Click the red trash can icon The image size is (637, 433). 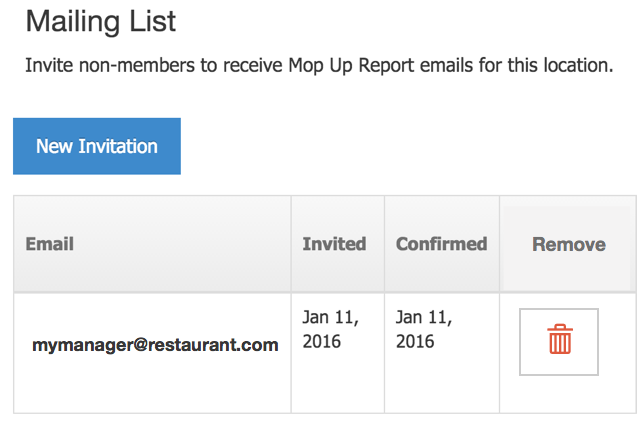[x=560, y=339]
